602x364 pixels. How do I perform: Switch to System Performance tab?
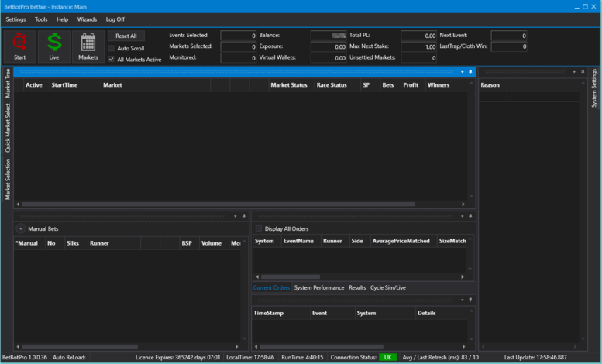[x=319, y=287]
